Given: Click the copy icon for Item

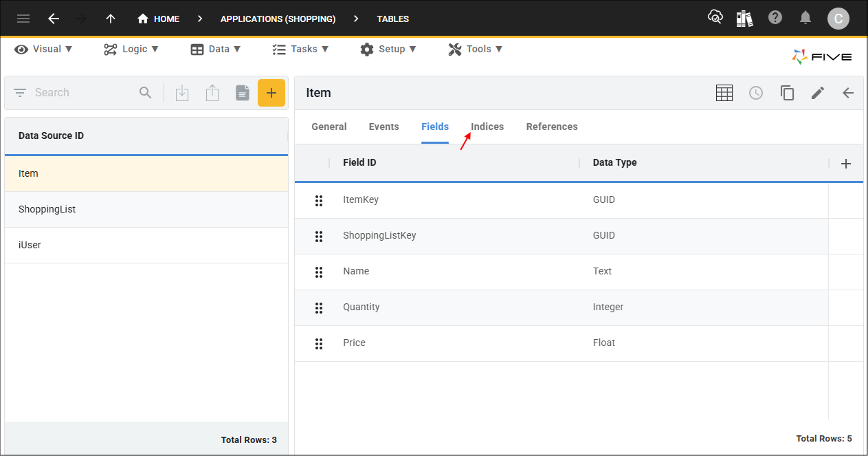Looking at the screenshot, I should tap(787, 93).
